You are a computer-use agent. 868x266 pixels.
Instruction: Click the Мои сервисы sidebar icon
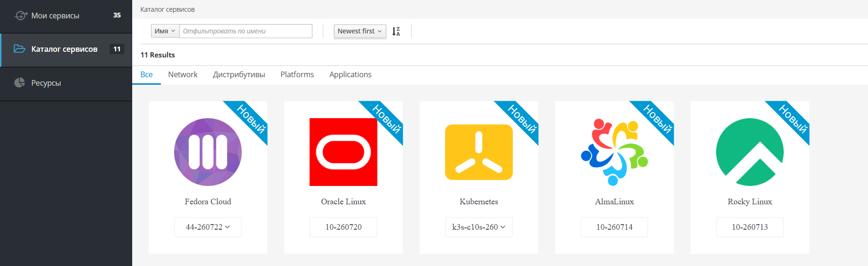point(21,16)
